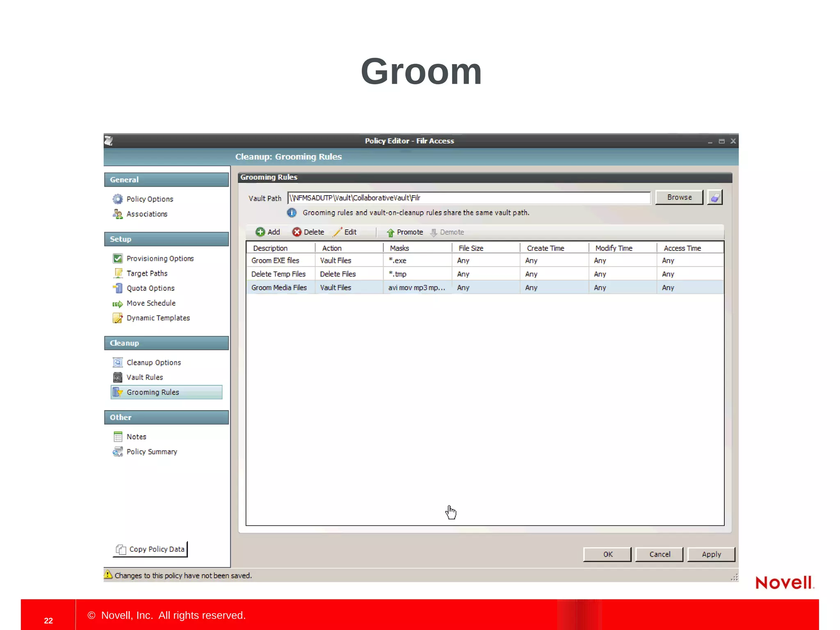Select the Delete Temp Files rule row
Screen dimensions: 840x630
coord(279,274)
